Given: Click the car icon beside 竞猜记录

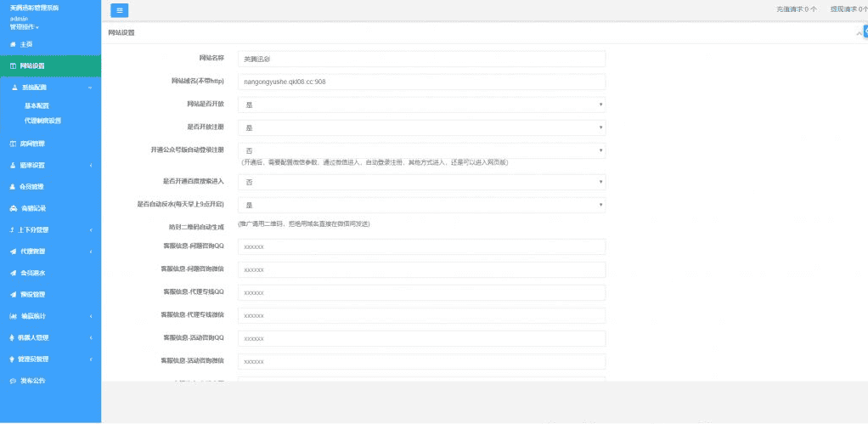Looking at the screenshot, I should 13,209.
